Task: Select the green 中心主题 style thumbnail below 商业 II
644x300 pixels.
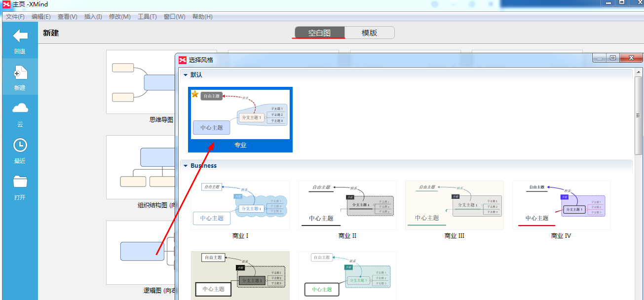Action: (x=347, y=275)
